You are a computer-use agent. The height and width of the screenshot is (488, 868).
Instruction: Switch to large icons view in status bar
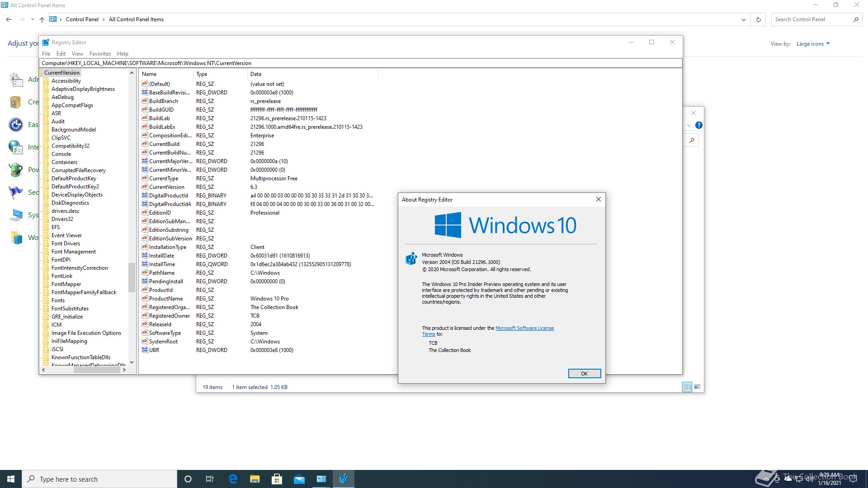[697, 387]
